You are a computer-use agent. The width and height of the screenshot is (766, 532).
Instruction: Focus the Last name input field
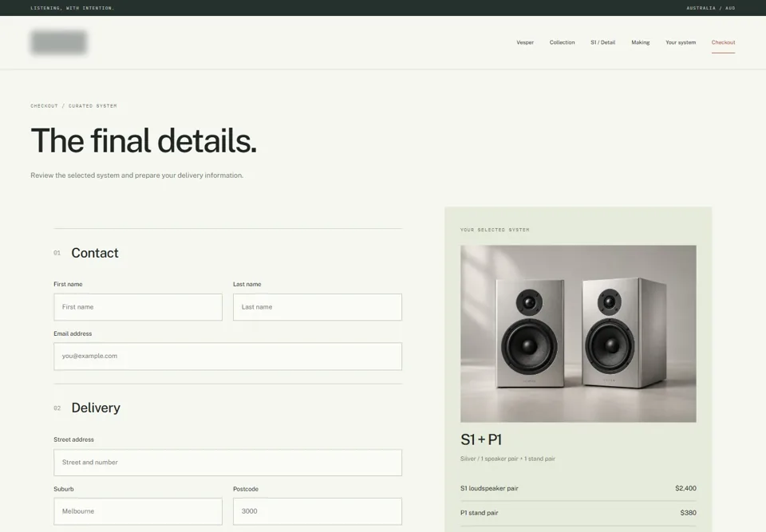tap(318, 307)
